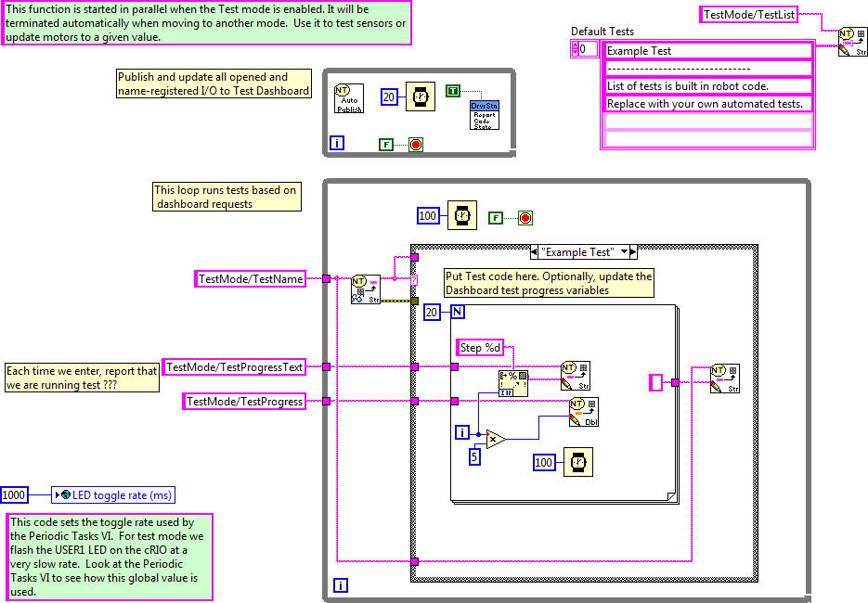This screenshot has width=868, height=603.
Task: Select the NT write node wired to TestList
Action: (x=852, y=42)
